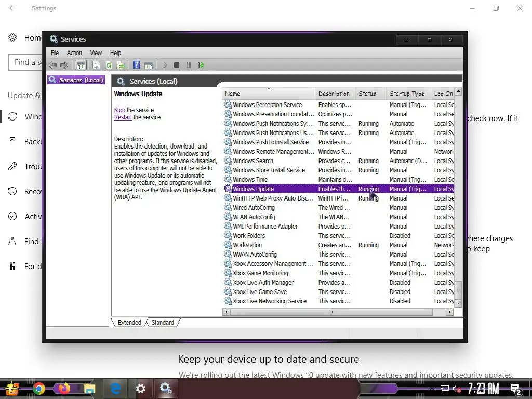Image resolution: width=532 pixels, height=399 pixels.
Task: Click the gear icon of Xbox Live Game Save
Action: [228, 291]
